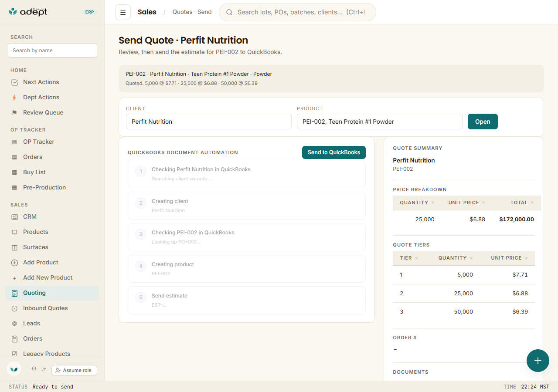Viewport: 558px width, 392px height.
Task: Select step 2 Creating client
Action: coord(247,206)
